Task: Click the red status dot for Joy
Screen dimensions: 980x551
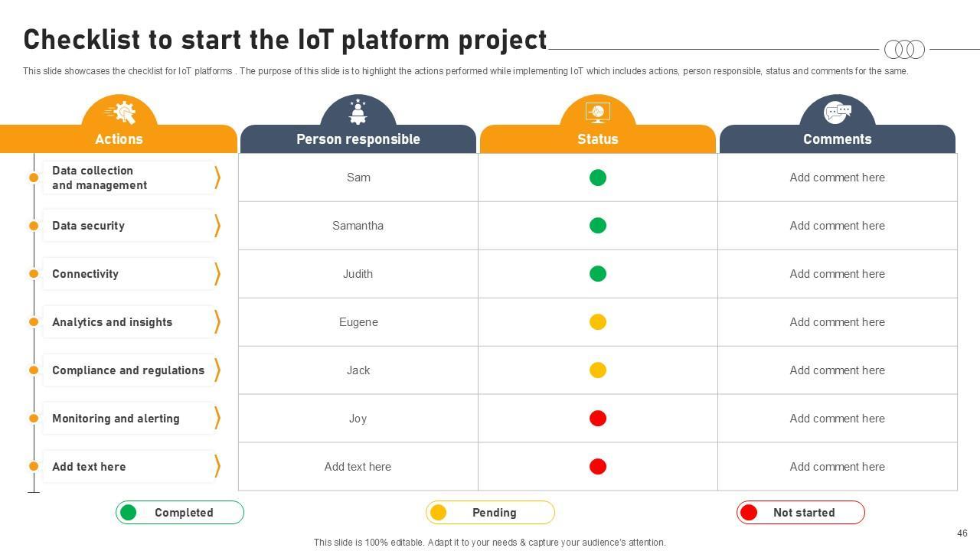Action: (x=598, y=419)
